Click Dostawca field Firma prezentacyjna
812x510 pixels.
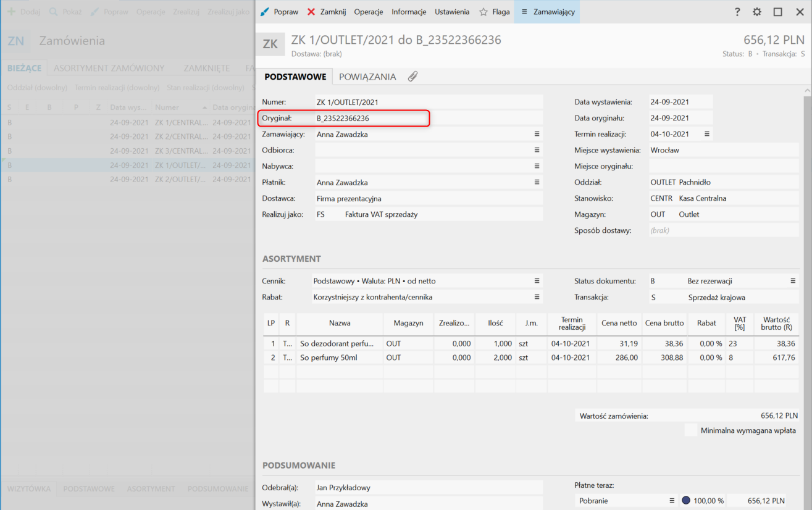[x=429, y=198]
